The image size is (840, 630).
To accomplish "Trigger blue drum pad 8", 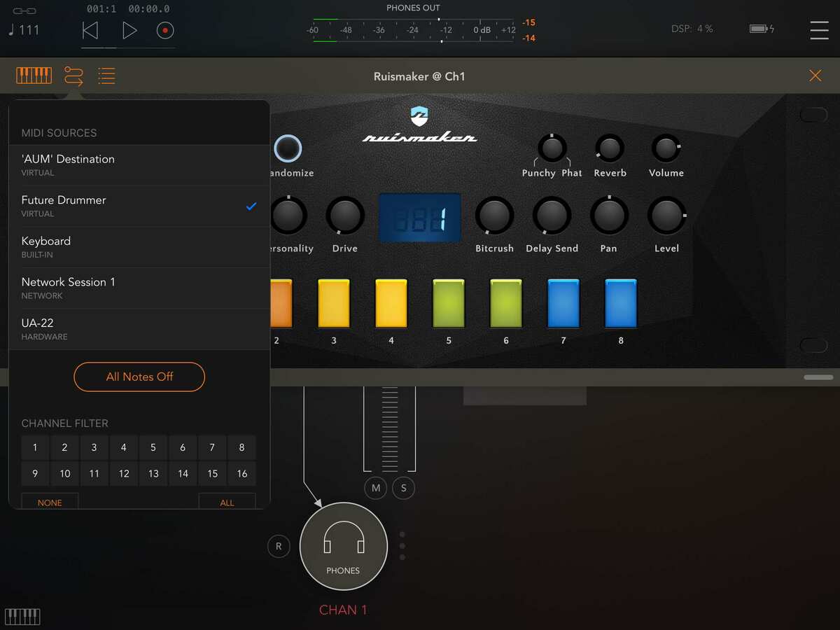I will click(621, 304).
